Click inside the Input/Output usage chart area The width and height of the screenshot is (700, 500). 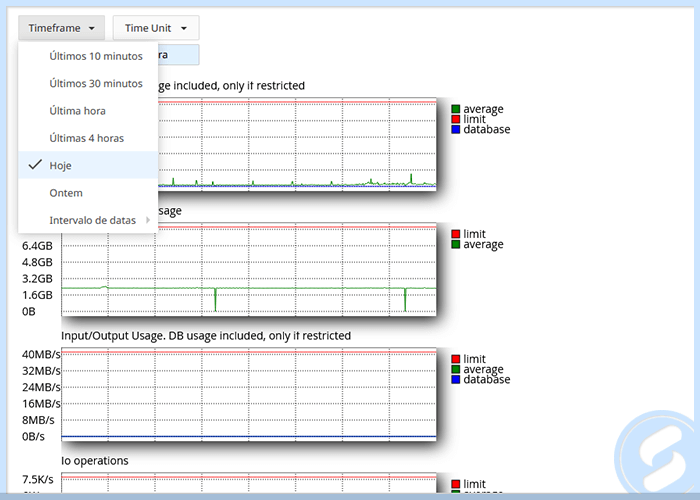click(249, 394)
